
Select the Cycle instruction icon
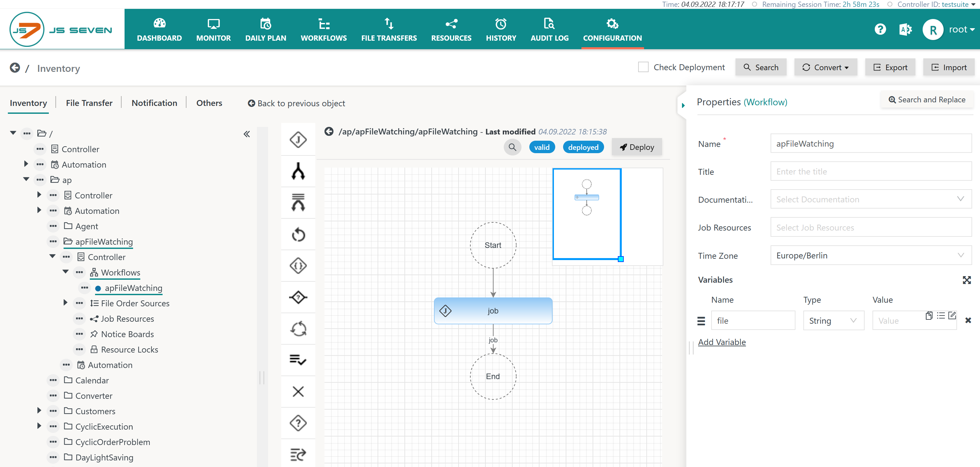298,329
